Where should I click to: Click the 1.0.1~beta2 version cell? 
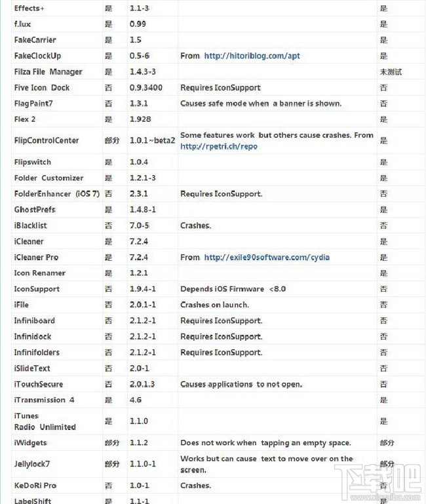pyautogui.click(x=152, y=141)
